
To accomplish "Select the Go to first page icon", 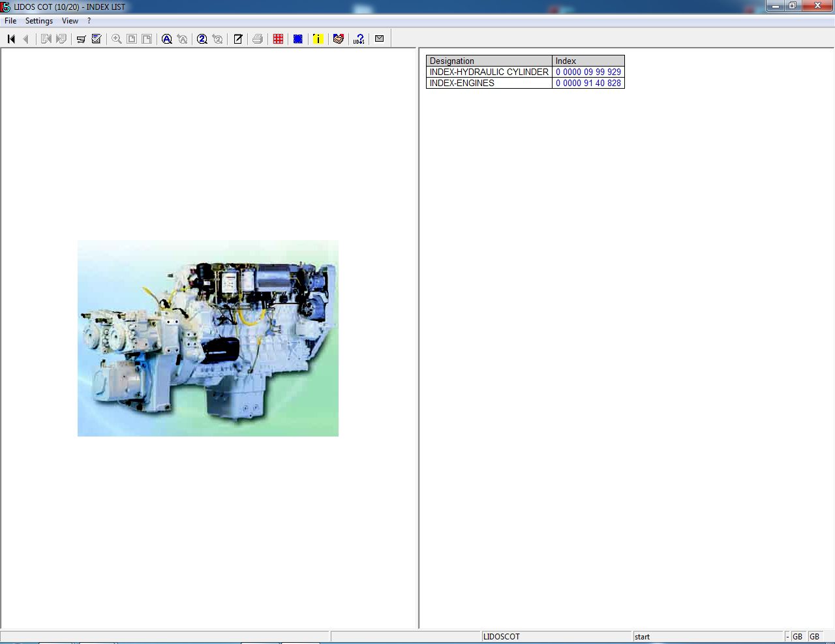I will point(10,38).
